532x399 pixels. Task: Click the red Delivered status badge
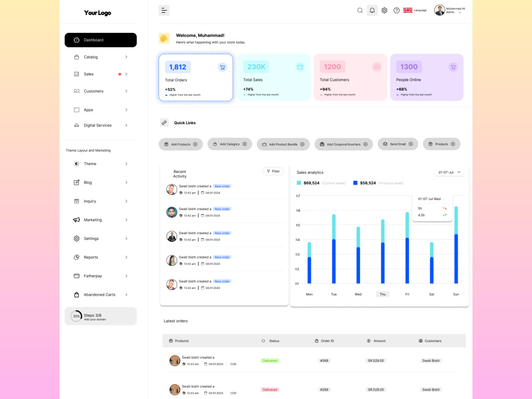click(x=270, y=390)
